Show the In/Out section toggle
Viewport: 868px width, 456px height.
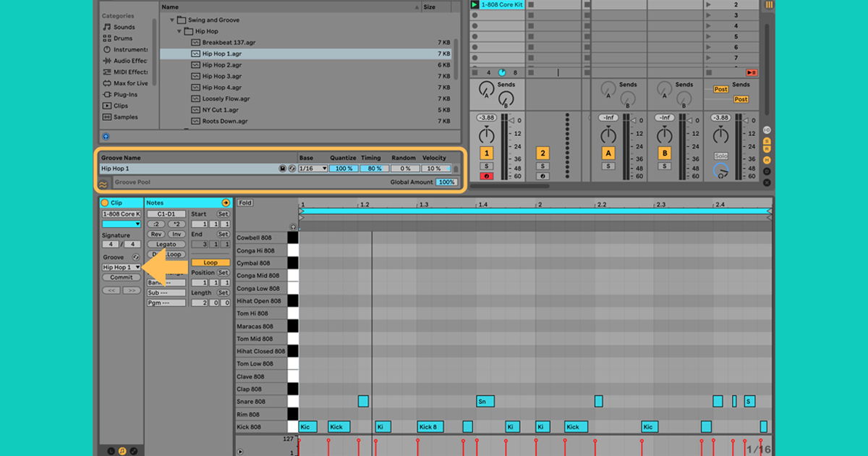click(x=767, y=130)
